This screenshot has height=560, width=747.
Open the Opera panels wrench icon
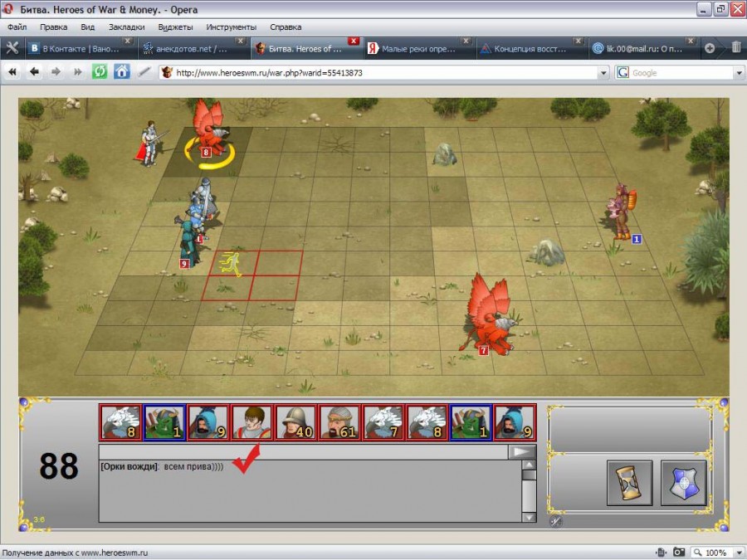[12, 48]
